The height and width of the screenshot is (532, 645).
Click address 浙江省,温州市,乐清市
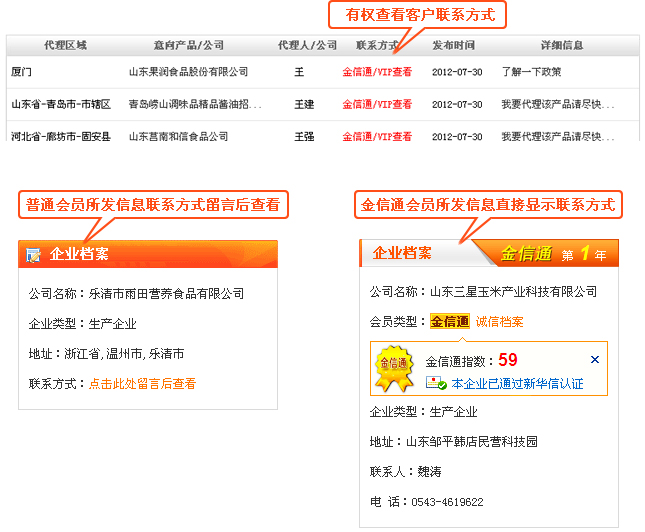[124, 354]
